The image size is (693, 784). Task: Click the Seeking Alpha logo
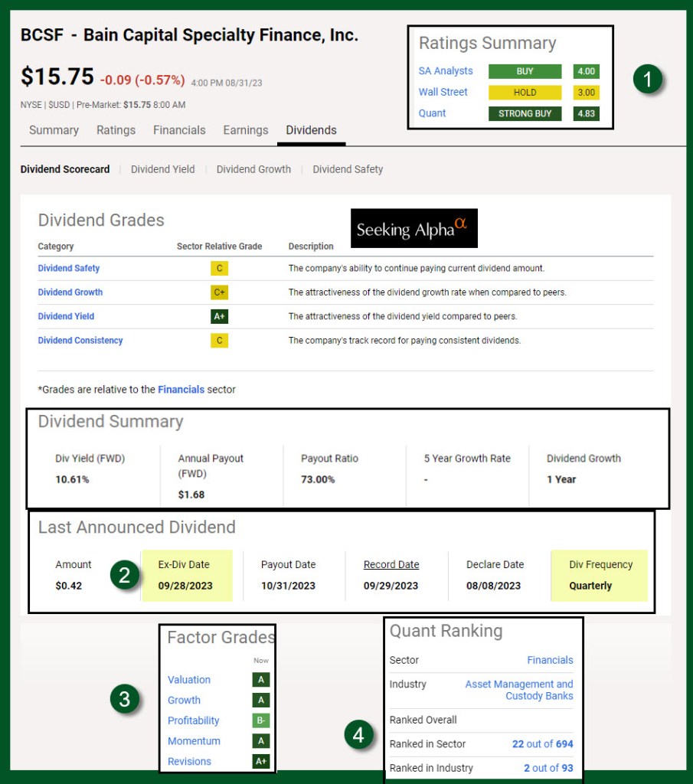click(414, 228)
